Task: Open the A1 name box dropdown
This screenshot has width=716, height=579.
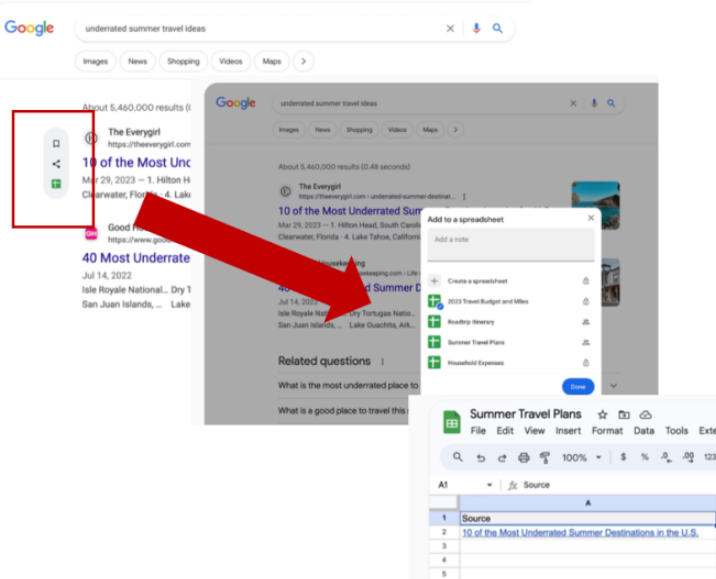Action: click(x=490, y=485)
